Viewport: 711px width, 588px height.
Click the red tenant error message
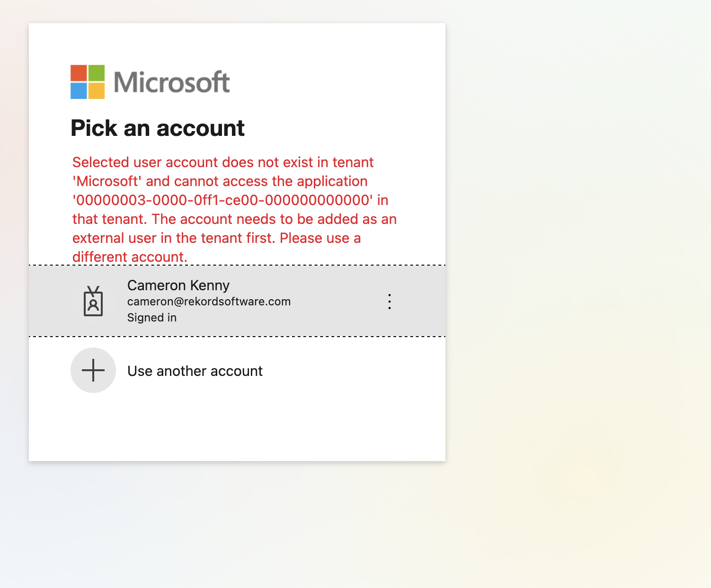pyautogui.click(x=234, y=209)
